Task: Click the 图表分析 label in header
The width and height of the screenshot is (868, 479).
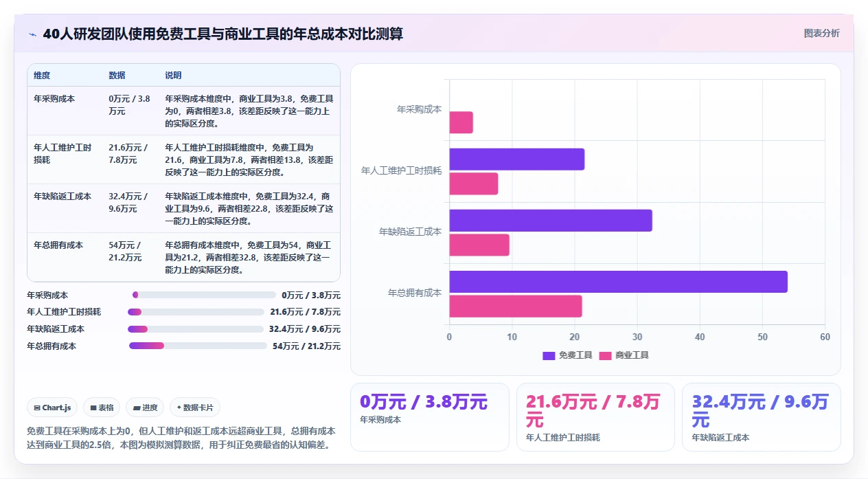Action: 821,33
